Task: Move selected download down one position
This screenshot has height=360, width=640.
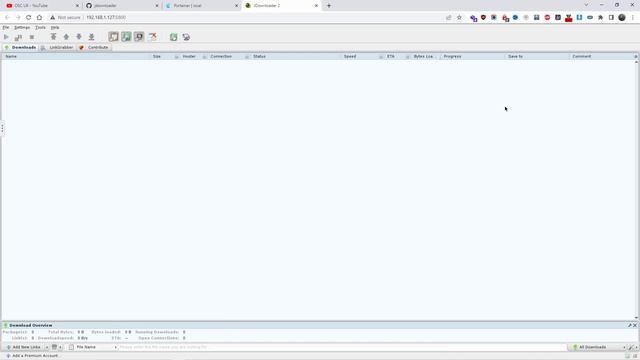Action: point(79,37)
